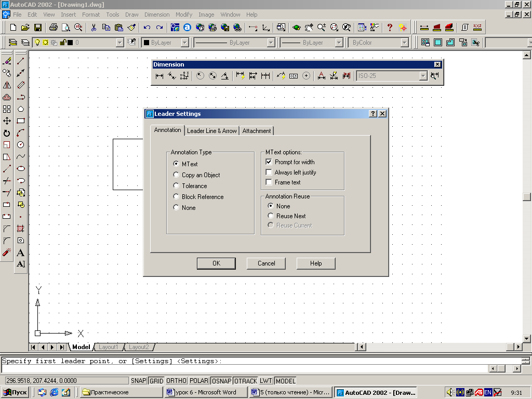The image size is (532, 399).
Task: Select the Move modify tool
Action: pyautogui.click(x=7, y=121)
